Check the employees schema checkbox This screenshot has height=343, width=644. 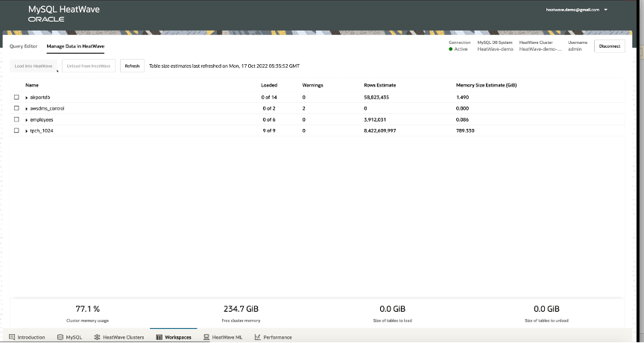point(16,119)
